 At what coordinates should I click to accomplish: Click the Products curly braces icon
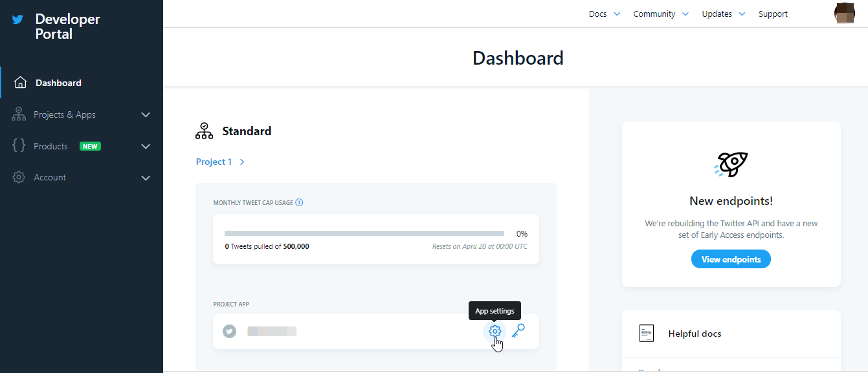(19, 146)
